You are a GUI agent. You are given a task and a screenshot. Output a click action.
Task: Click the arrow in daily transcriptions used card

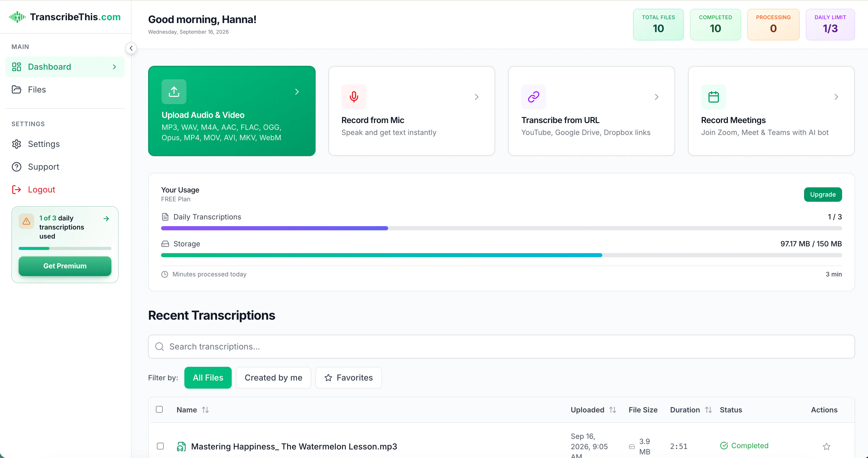(x=106, y=219)
